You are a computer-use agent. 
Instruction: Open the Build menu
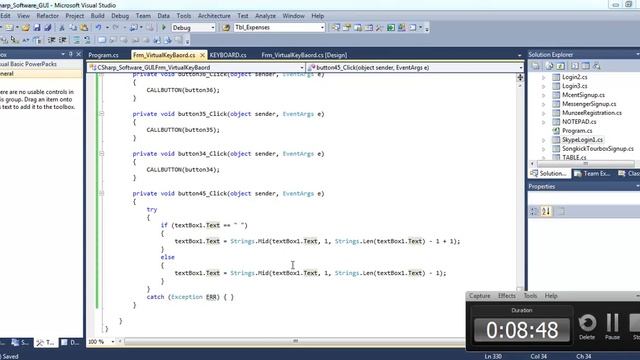point(97,16)
